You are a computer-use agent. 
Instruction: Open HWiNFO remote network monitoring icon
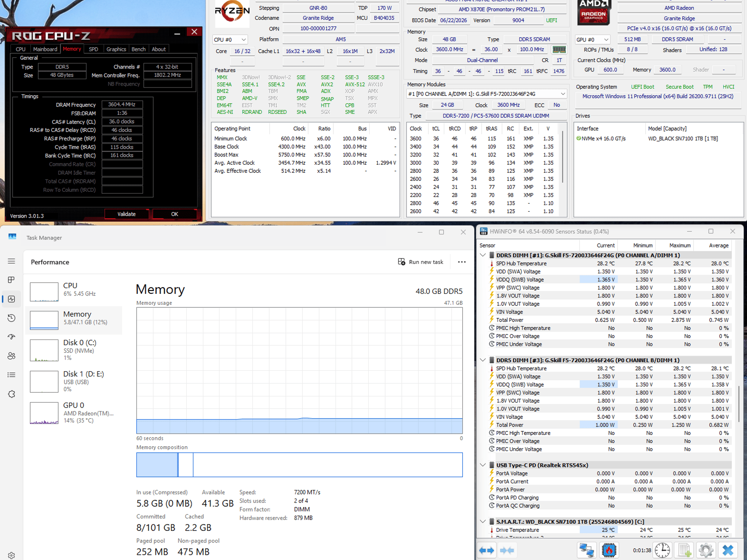point(587,550)
